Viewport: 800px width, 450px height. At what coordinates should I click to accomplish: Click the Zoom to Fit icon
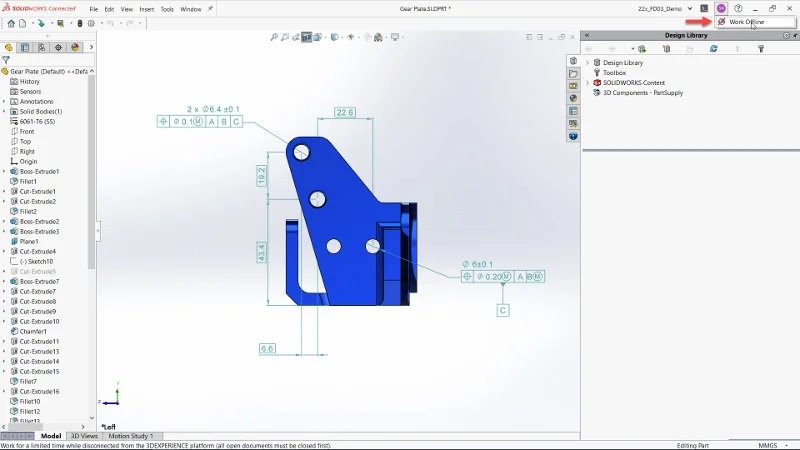pyautogui.click(x=274, y=37)
